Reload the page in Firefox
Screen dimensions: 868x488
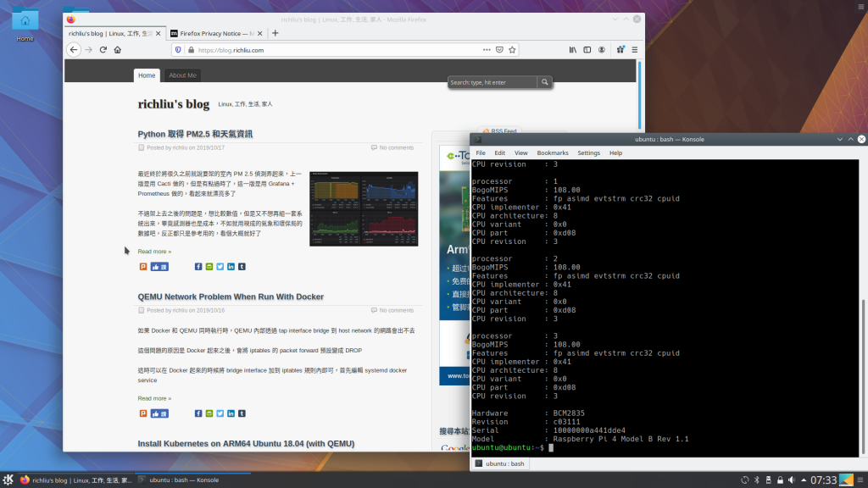[103, 50]
